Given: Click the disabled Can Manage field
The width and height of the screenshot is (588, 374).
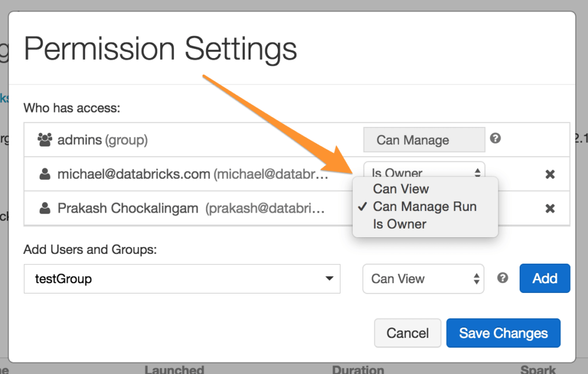Looking at the screenshot, I should pos(424,140).
